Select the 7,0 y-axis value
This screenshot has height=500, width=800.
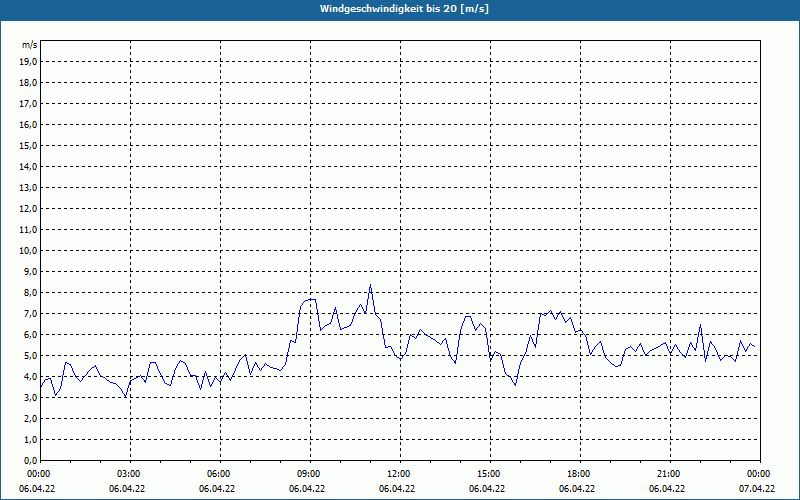pyautogui.click(x=30, y=313)
